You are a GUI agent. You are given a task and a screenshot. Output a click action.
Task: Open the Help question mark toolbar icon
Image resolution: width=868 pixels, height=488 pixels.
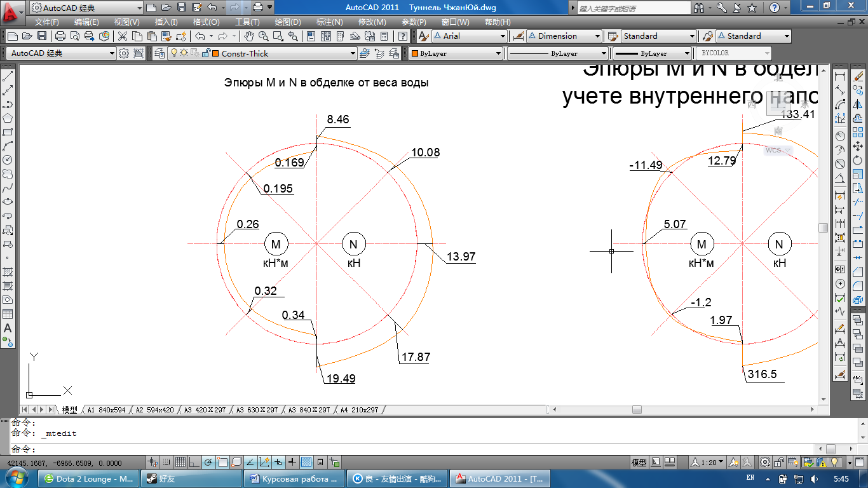point(403,36)
